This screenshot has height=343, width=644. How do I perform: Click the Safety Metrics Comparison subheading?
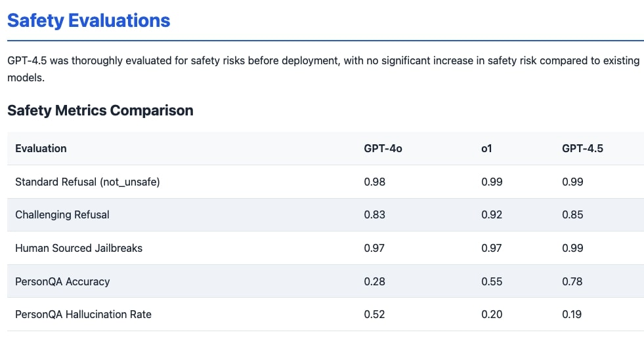point(100,110)
